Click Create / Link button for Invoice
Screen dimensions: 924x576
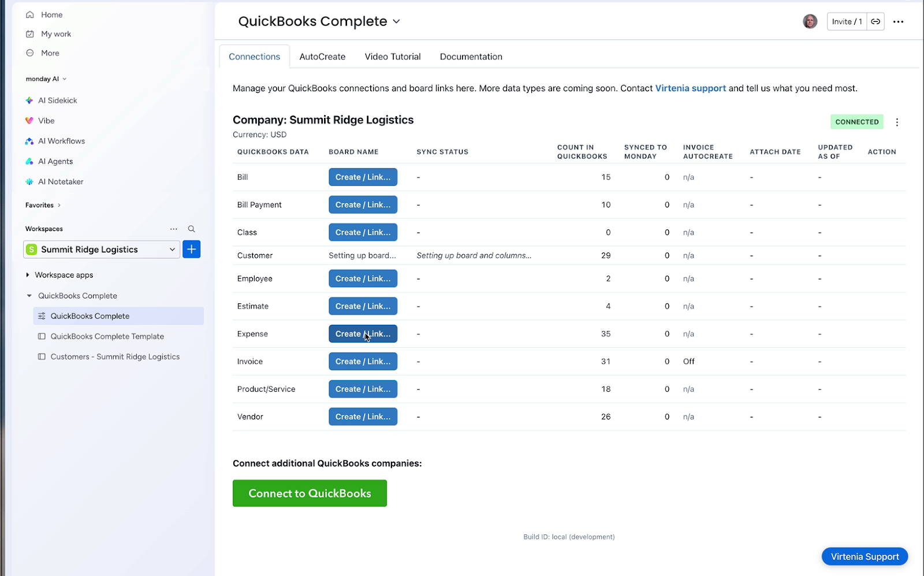point(363,362)
